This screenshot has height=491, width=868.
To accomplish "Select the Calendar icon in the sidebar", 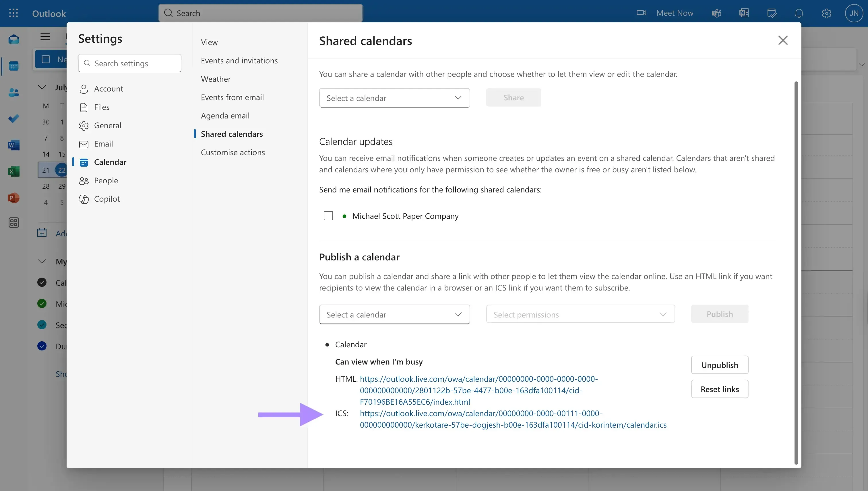I will pos(13,66).
